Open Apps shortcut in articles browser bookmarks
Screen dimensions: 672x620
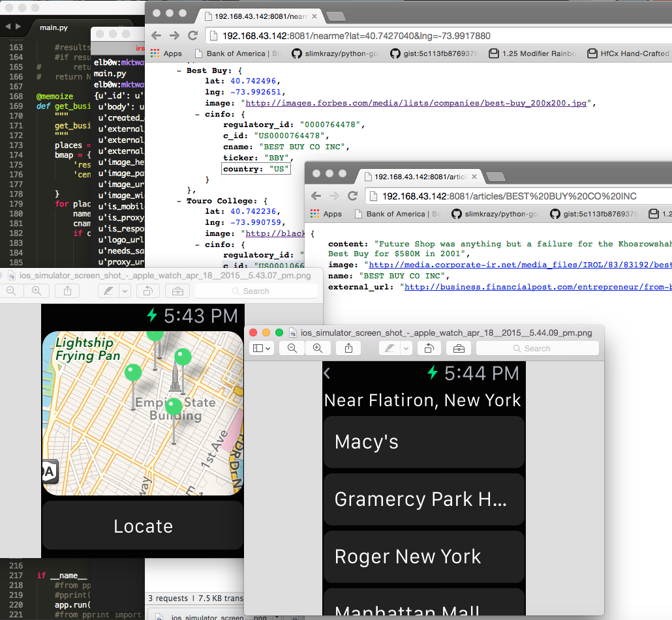click(x=326, y=214)
